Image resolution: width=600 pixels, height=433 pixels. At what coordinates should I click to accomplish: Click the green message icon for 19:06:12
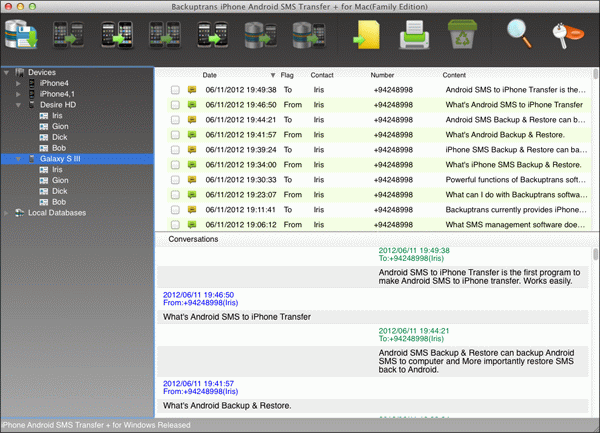click(x=192, y=225)
